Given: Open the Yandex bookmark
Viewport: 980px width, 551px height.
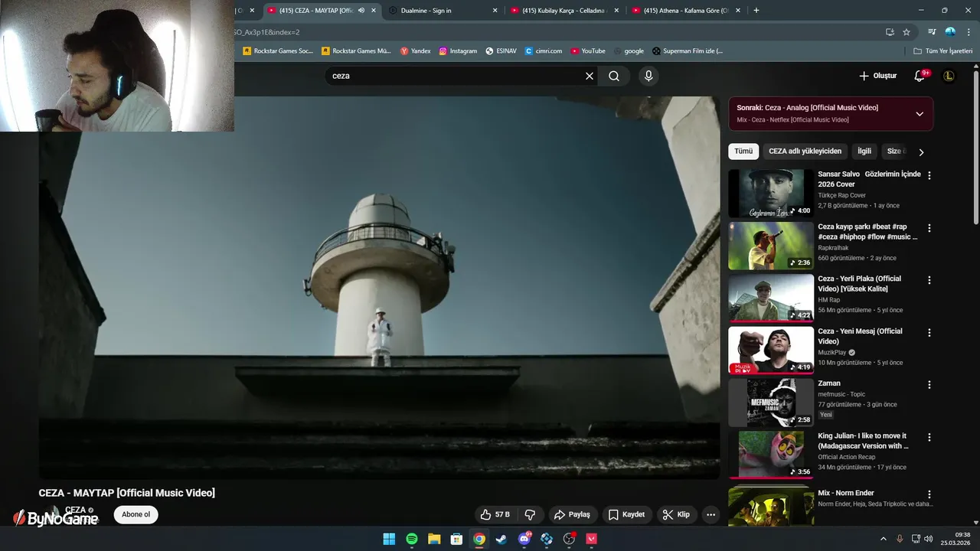Looking at the screenshot, I should (416, 51).
